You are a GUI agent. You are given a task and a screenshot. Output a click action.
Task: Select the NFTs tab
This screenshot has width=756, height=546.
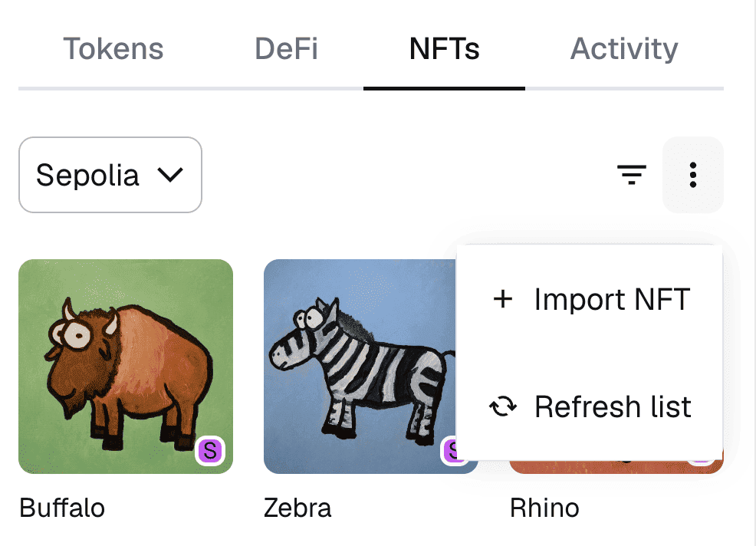pyautogui.click(x=444, y=49)
